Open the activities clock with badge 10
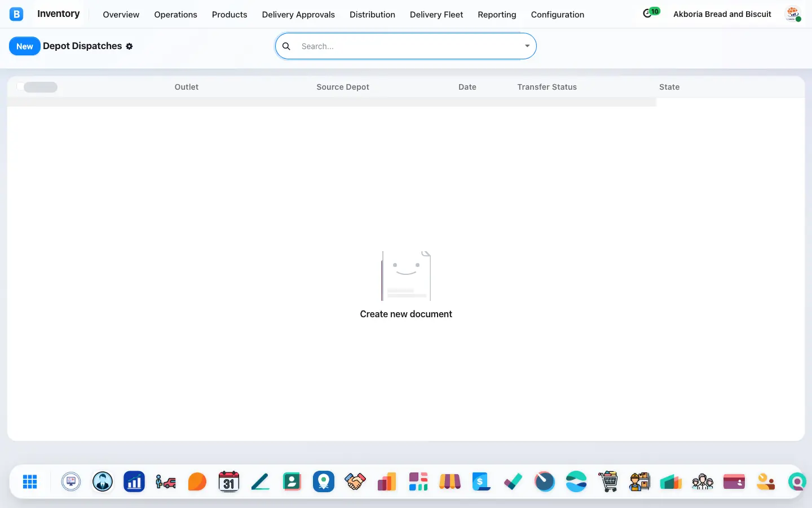This screenshot has height=508, width=812. tap(651, 13)
